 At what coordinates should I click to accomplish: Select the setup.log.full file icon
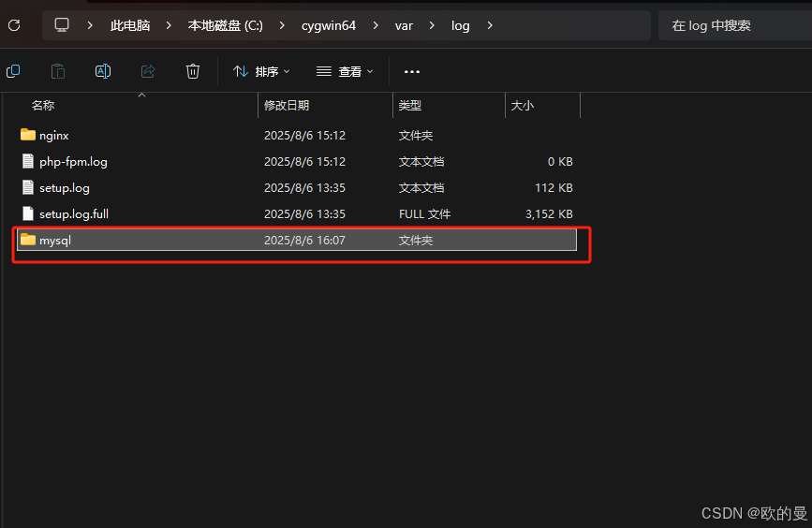[28, 213]
